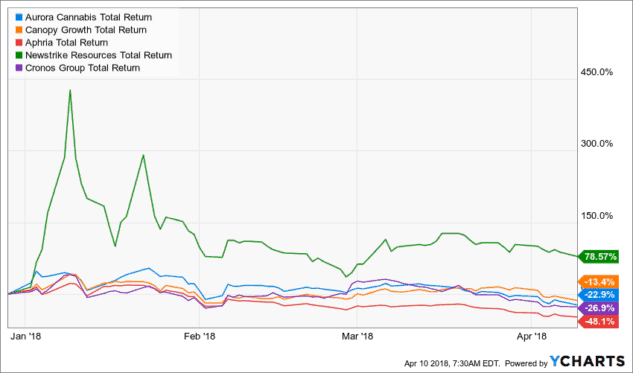Select the Cronos Group Total Return label
The image size is (633, 373).
(x=82, y=68)
